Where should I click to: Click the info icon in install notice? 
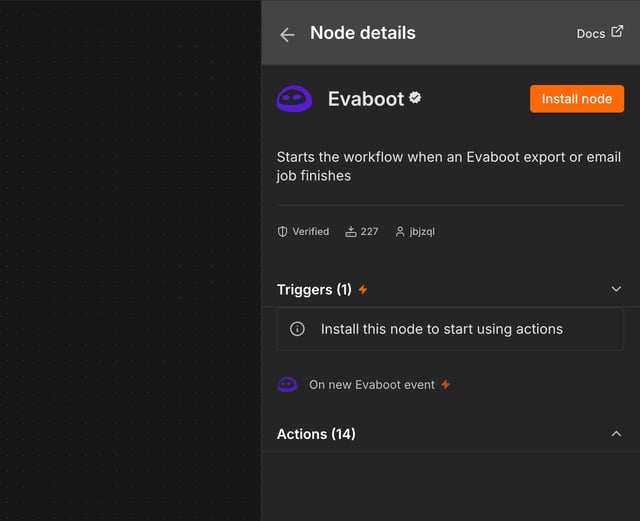coord(297,329)
